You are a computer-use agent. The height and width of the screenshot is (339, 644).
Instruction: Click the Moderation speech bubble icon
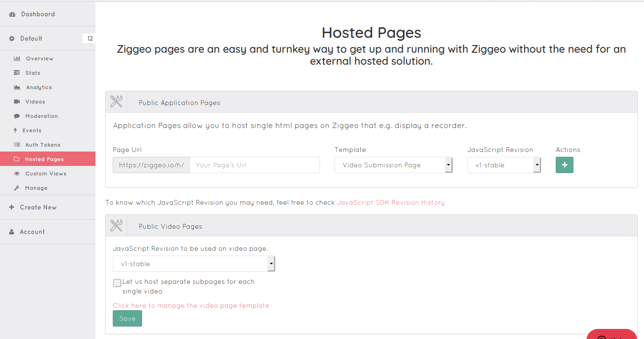17,116
